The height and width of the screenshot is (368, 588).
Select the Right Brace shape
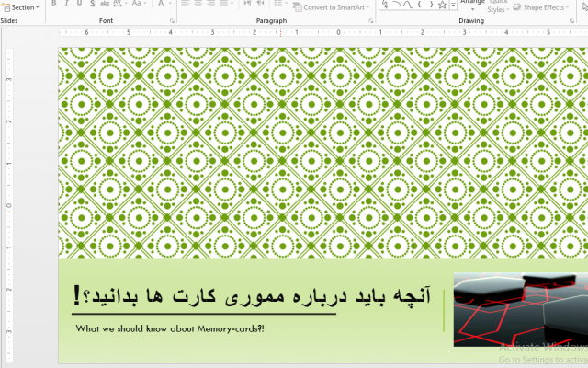click(431, 5)
